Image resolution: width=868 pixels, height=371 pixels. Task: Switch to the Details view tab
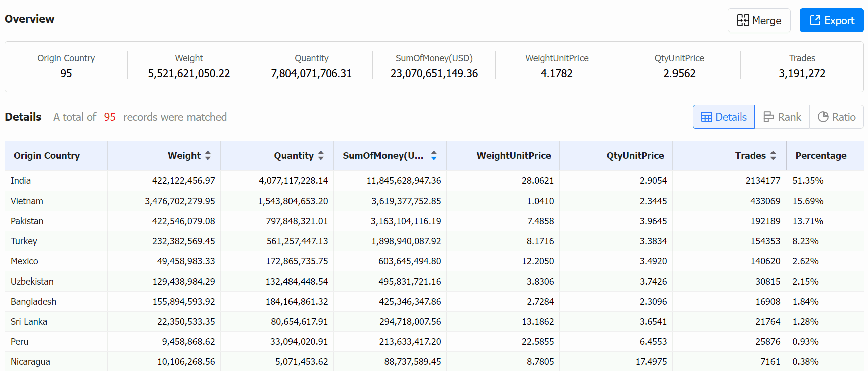click(724, 117)
